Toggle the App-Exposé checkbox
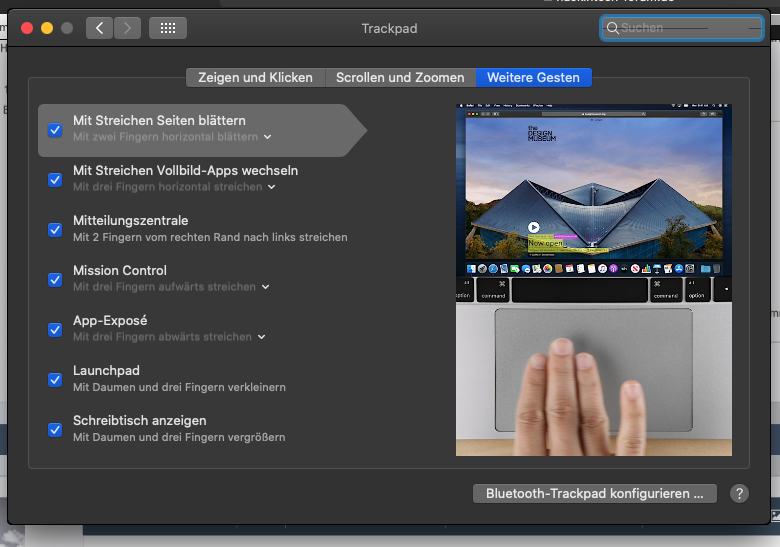This screenshot has height=547, width=780. point(55,330)
